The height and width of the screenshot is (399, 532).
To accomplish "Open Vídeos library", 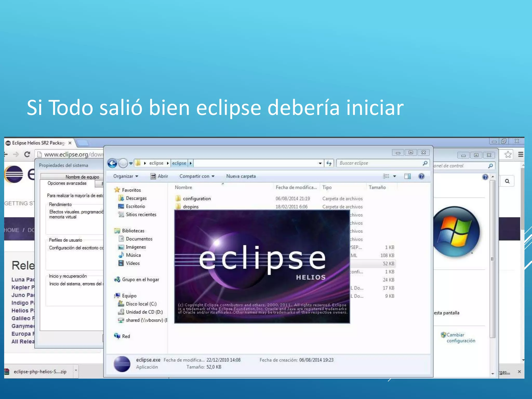I will [x=129, y=263].
